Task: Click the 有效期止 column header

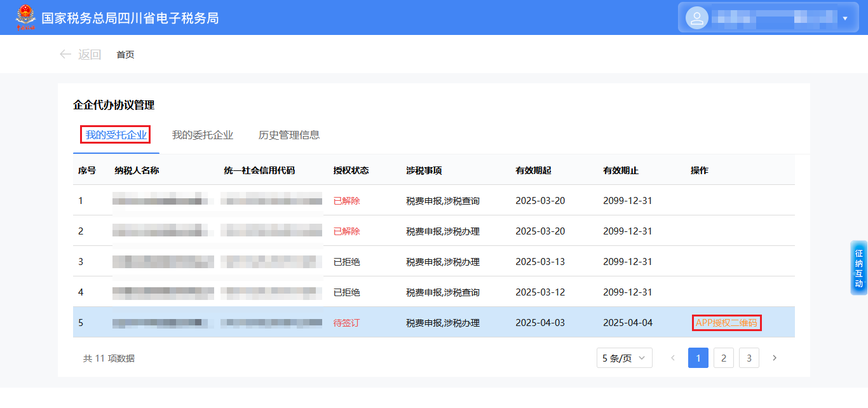Action: click(x=621, y=170)
